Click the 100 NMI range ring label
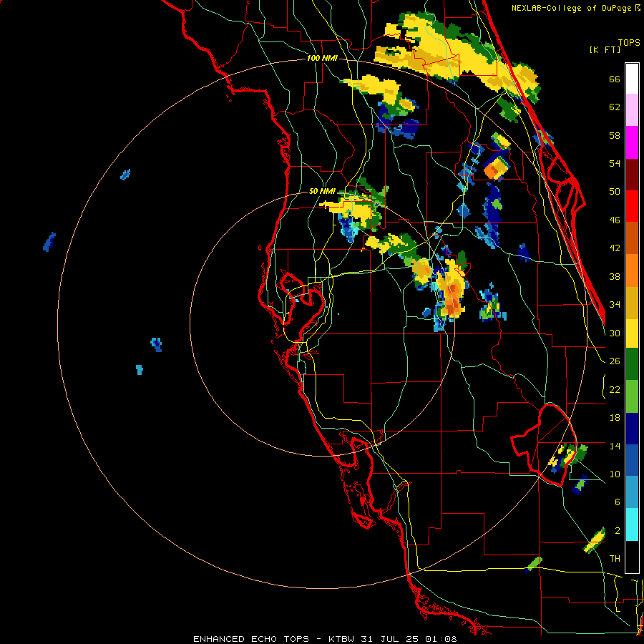 (x=322, y=59)
